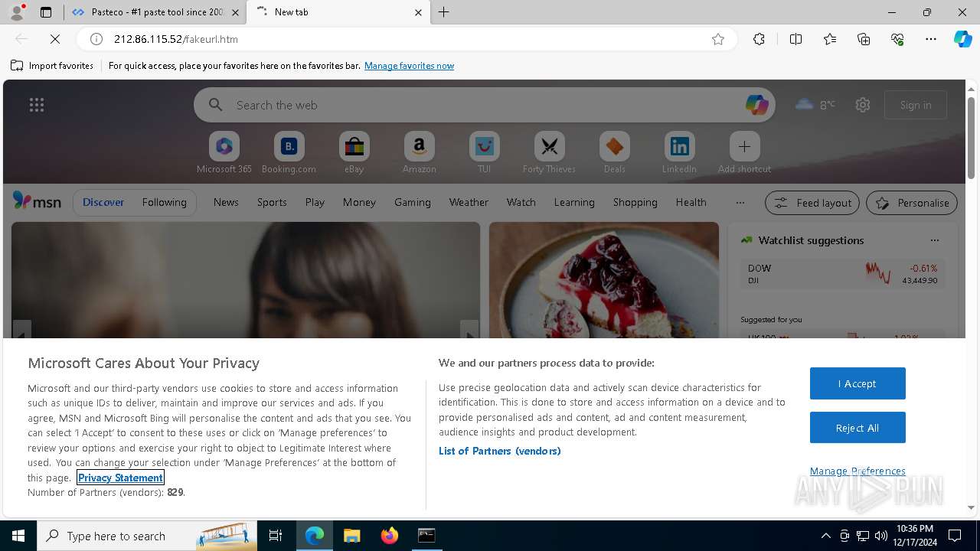
Task: Open the Gaming menu item
Action: tap(413, 202)
